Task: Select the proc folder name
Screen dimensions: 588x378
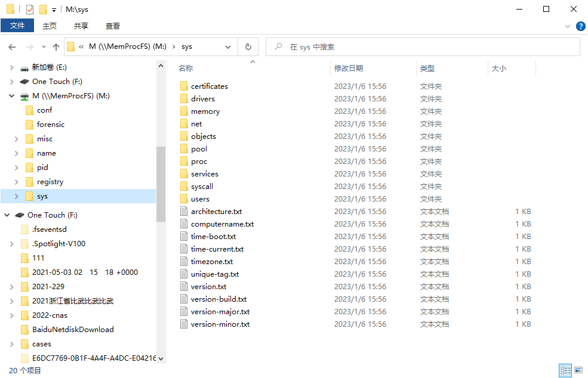Action: 199,162
